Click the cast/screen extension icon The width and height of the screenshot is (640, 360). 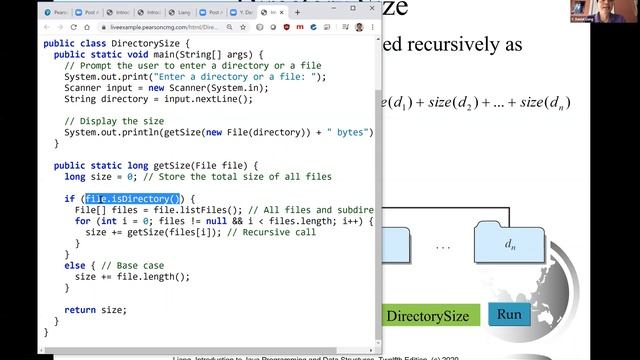pyautogui.click(x=327, y=27)
